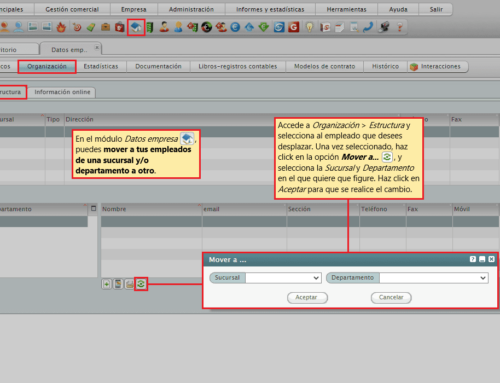Image resolution: width=500 pixels, height=383 pixels.
Task: Open the Datos empresa house icon
Action: [136, 27]
